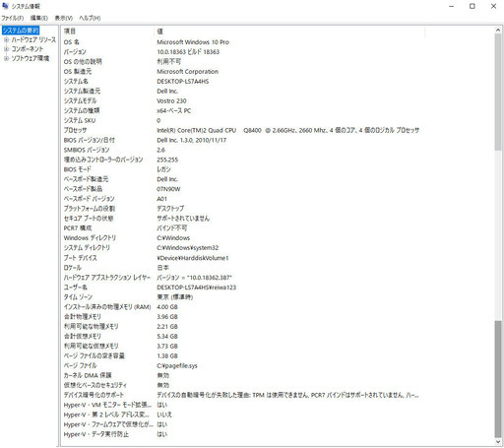Select the 10.0.18363 ビルド 18363 value
504x448 pixels.
[x=188, y=52]
